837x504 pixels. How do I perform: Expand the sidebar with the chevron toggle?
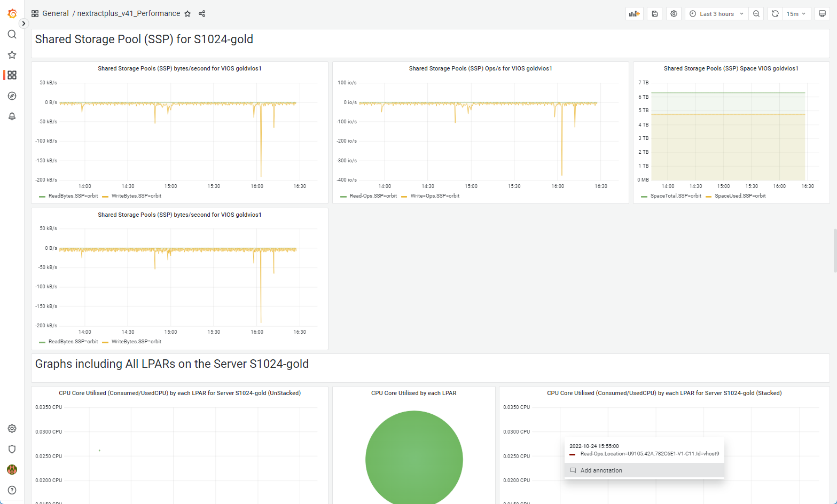(24, 23)
